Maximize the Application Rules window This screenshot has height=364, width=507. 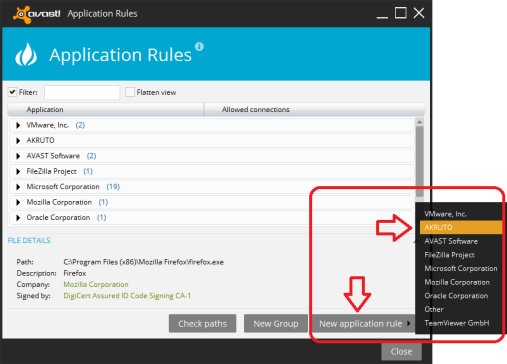[400, 13]
